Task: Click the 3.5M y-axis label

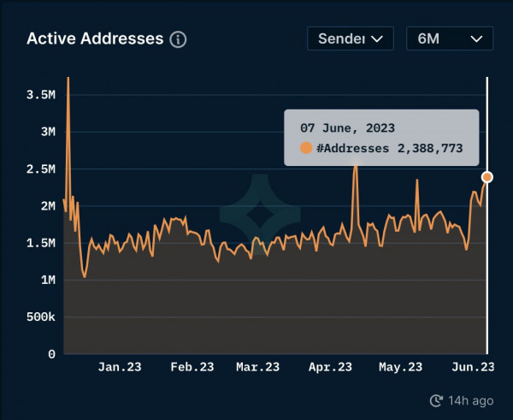Action: (41, 95)
